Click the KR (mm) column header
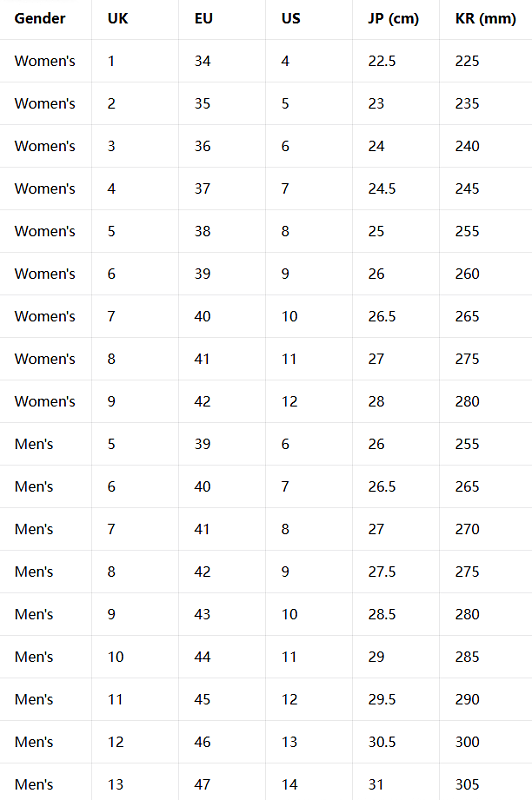This screenshot has height=800, width=532. click(486, 19)
